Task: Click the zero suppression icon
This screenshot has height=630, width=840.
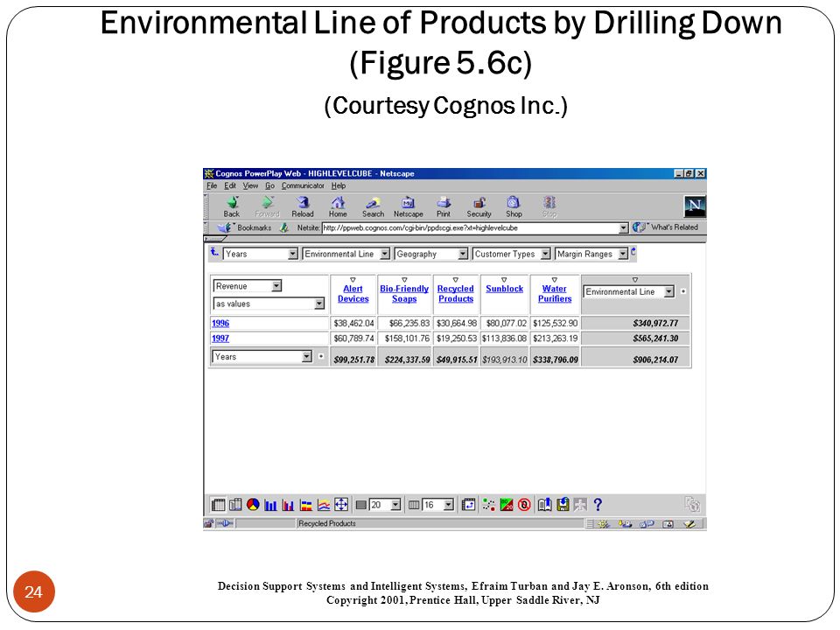Action: (x=524, y=505)
